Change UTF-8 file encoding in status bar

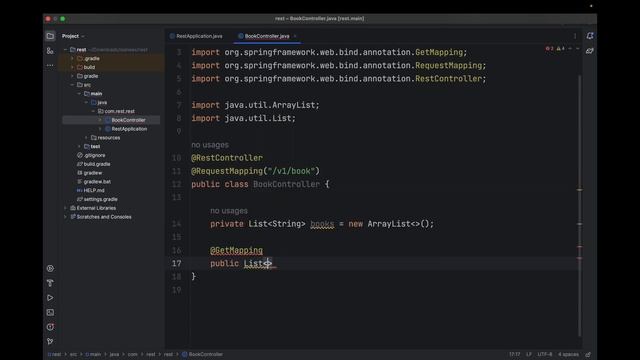(x=544, y=354)
